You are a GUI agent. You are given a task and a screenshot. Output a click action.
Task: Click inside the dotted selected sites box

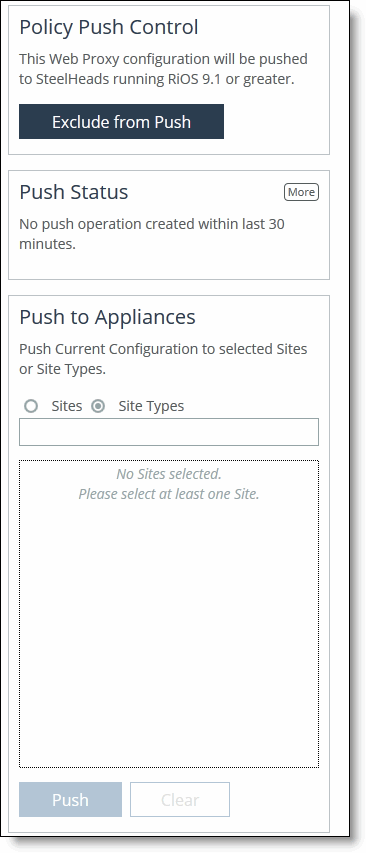point(169,614)
